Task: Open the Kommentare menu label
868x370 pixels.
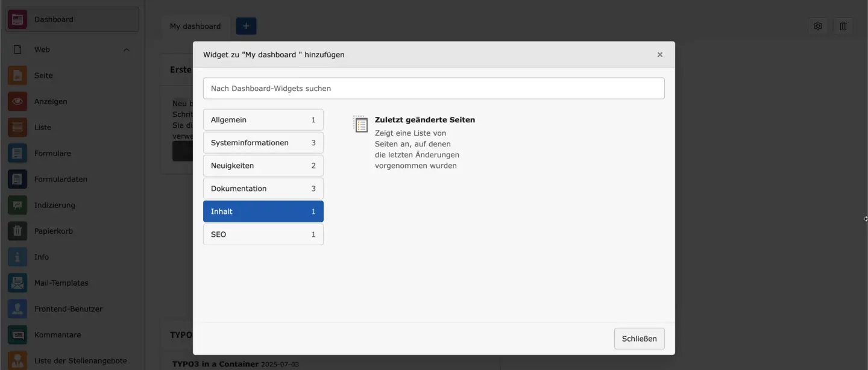Action: pos(58,334)
